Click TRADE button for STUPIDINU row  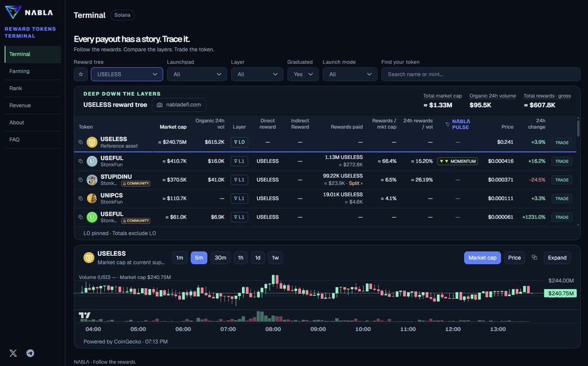point(562,180)
